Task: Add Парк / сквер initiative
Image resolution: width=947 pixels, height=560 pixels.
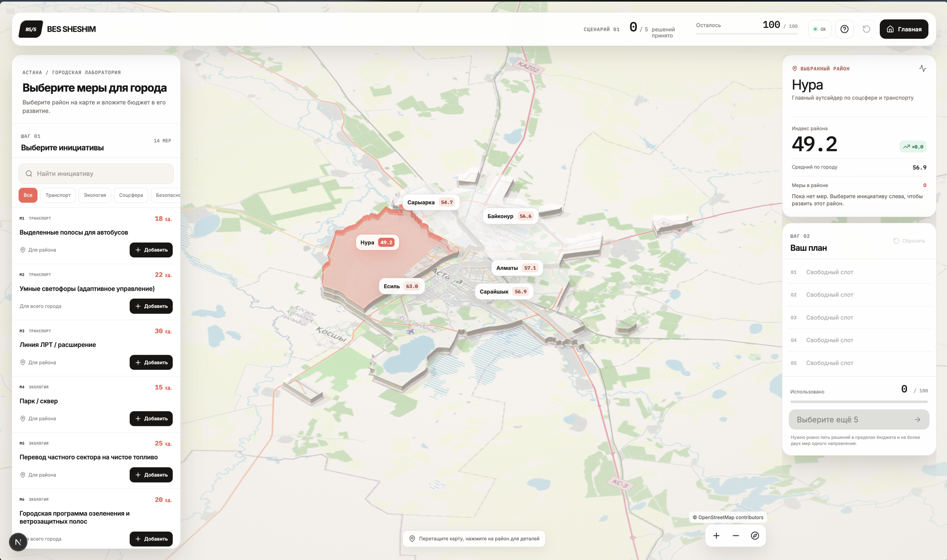Action: pyautogui.click(x=151, y=418)
